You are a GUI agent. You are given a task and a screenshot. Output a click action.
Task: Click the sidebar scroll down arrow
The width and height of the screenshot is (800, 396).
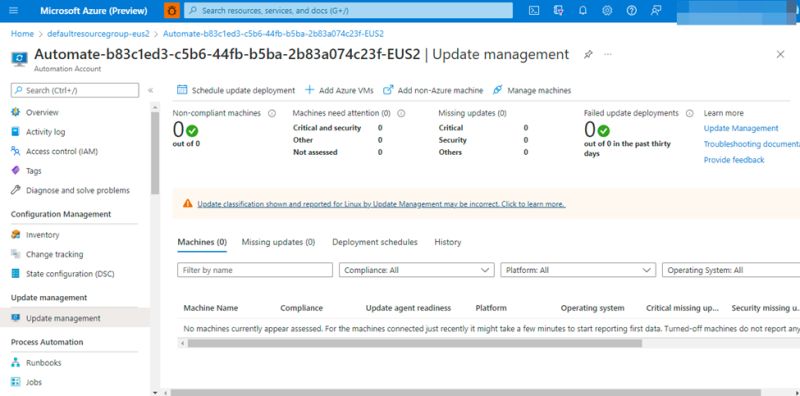point(155,392)
